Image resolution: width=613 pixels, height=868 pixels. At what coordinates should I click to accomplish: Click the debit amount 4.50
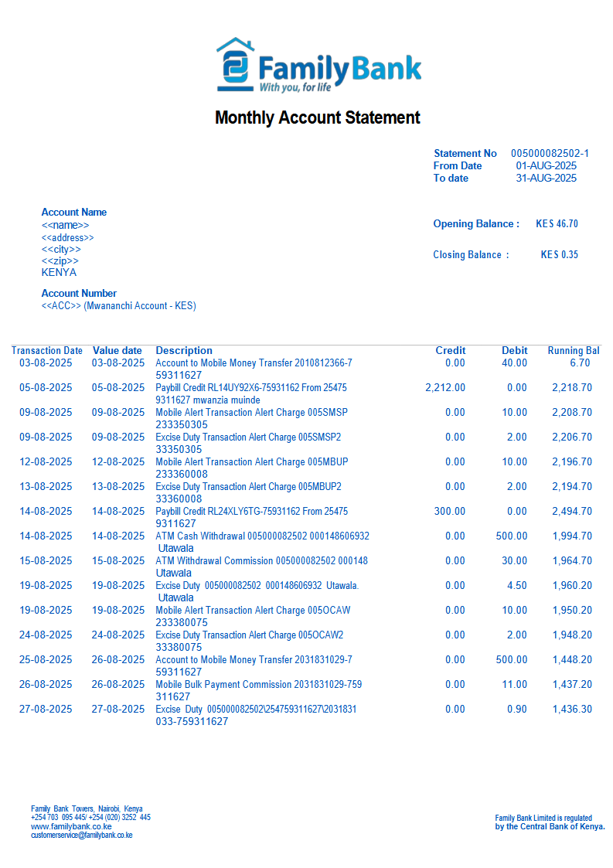click(x=516, y=585)
